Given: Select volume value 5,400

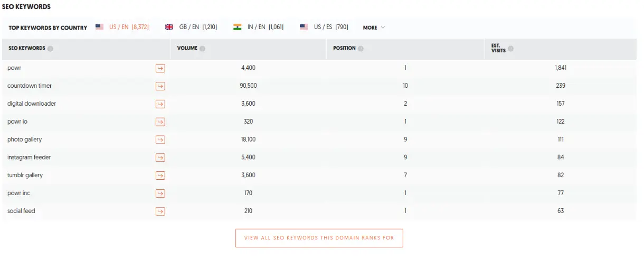Looking at the screenshot, I should click(x=248, y=158).
